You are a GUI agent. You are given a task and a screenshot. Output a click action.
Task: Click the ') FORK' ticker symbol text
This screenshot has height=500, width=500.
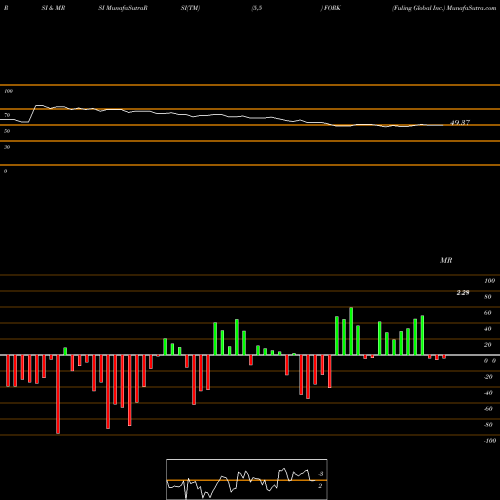(330, 8)
